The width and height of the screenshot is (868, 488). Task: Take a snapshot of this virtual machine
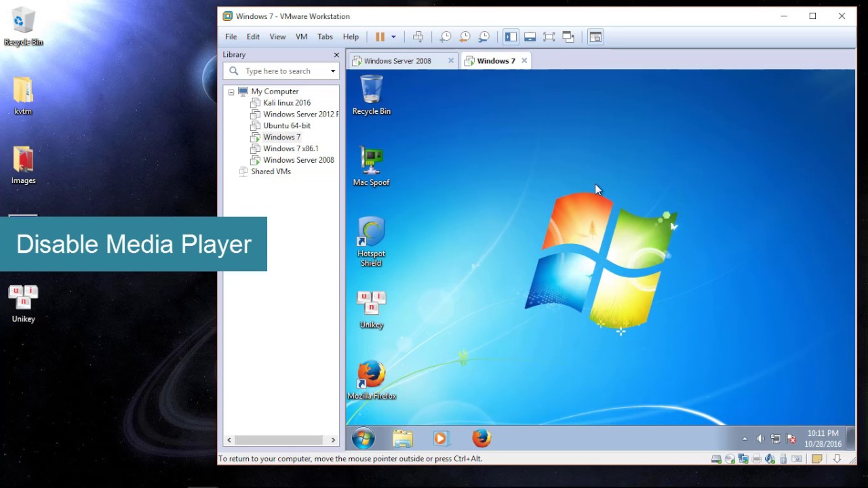446,37
